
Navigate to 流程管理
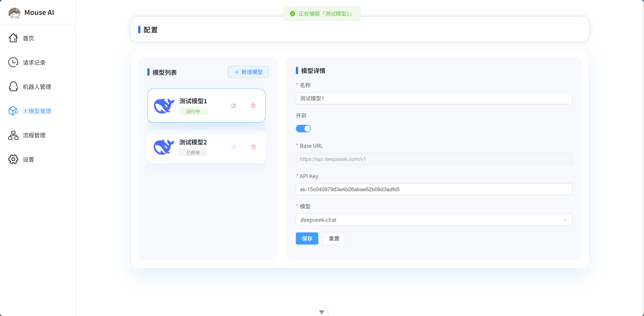pos(34,135)
